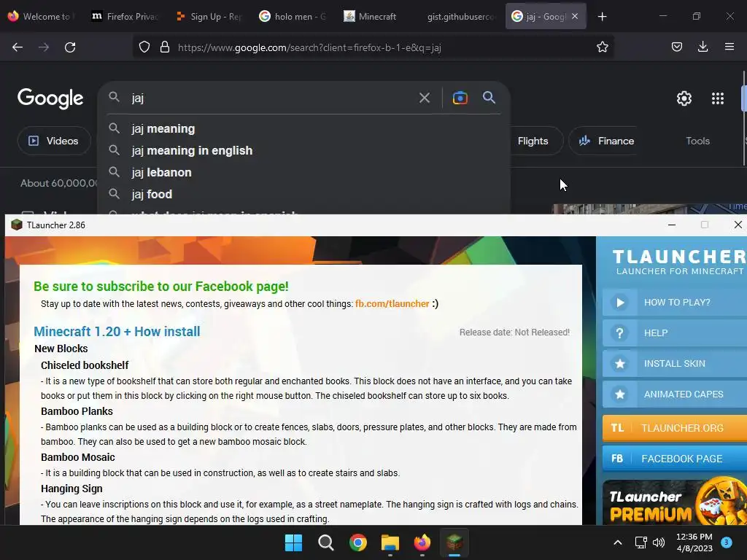Clear the Google search box text
The height and width of the screenshot is (560, 747).
pyautogui.click(x=424, y=98)
